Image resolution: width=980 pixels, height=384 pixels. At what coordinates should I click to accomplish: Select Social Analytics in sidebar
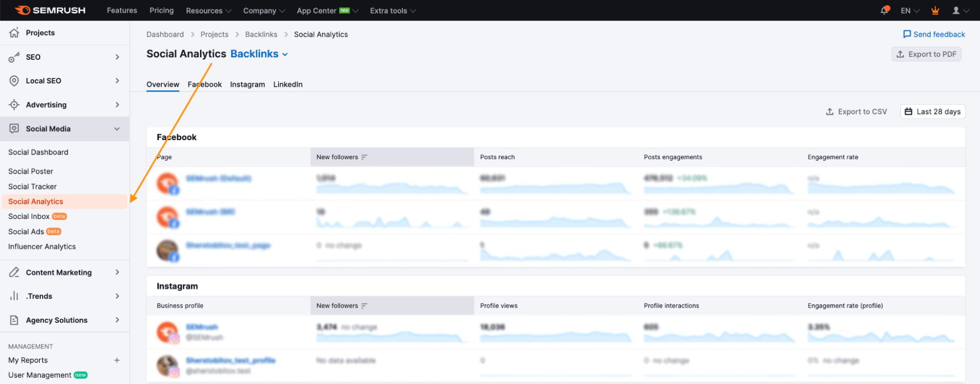[x=64, y=202]
